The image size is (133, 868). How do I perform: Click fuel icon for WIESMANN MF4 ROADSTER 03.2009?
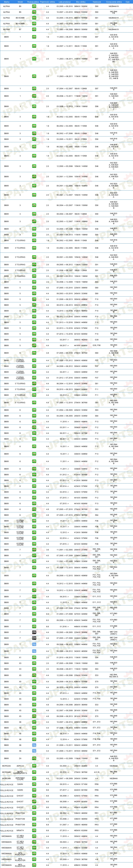34,859
